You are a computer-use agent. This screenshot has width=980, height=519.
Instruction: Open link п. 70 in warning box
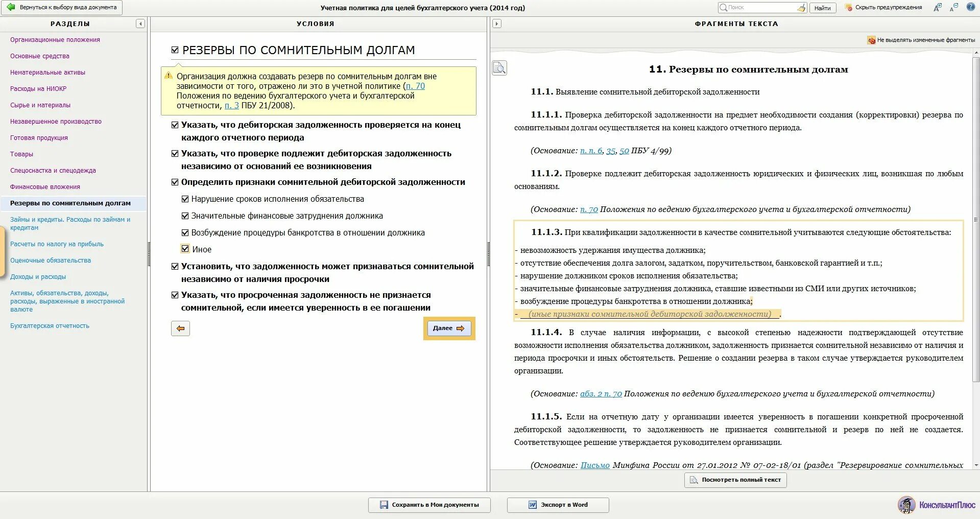click(x=415, y=86)
